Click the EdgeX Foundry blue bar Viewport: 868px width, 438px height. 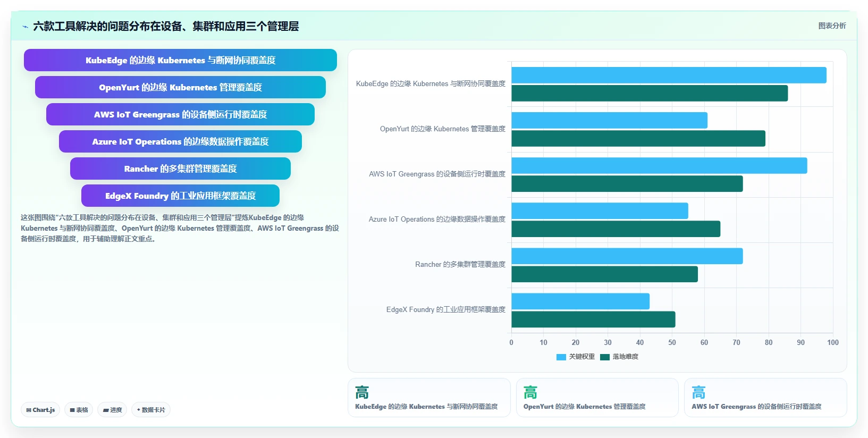click(x=580, y=301)
